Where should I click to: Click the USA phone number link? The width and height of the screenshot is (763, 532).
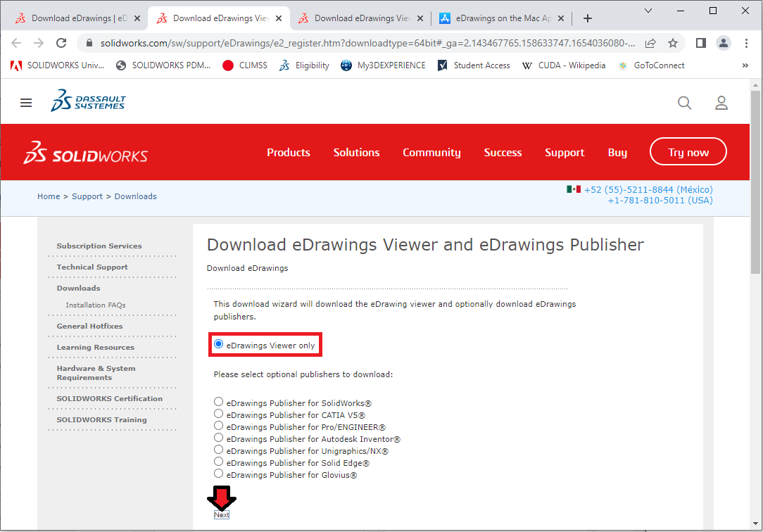point(660,201)
